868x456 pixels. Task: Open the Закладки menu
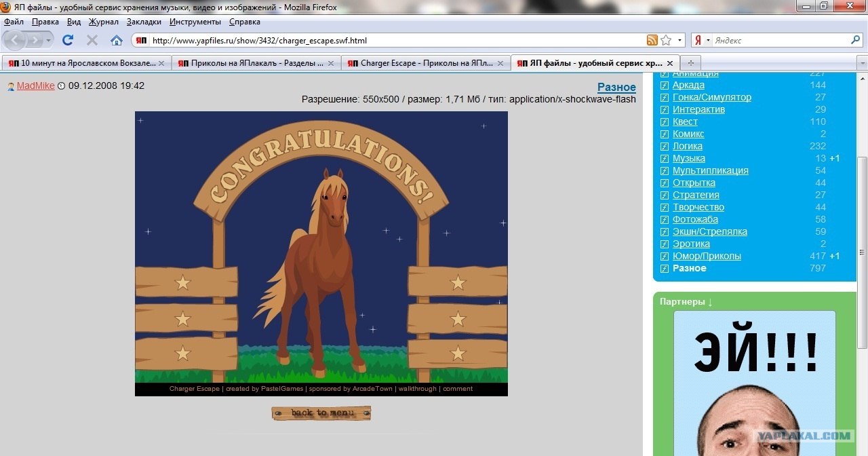144,22
